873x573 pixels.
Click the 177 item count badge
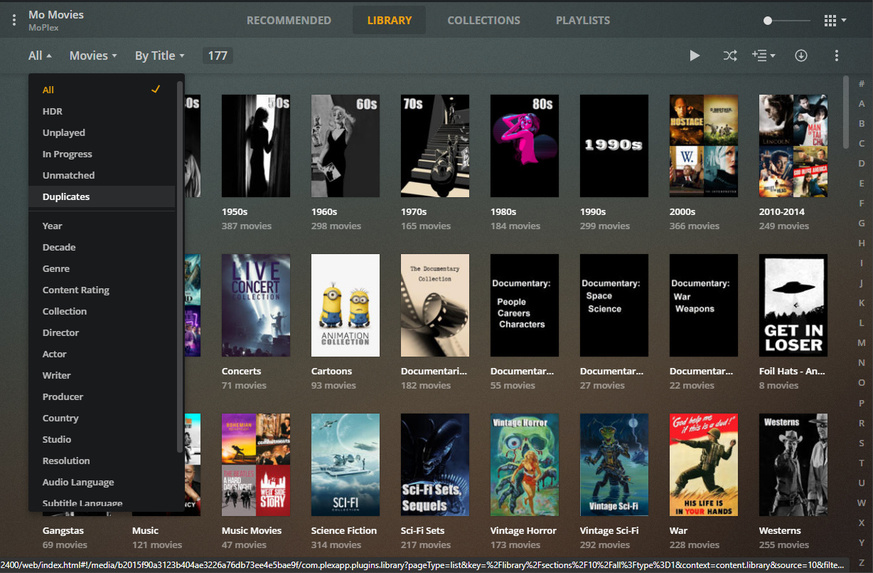217,56
